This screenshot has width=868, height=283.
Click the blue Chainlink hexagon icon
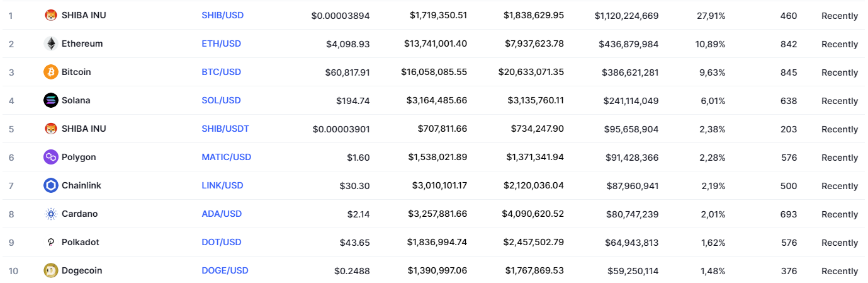pyautogui.click(x=51, y=185)
